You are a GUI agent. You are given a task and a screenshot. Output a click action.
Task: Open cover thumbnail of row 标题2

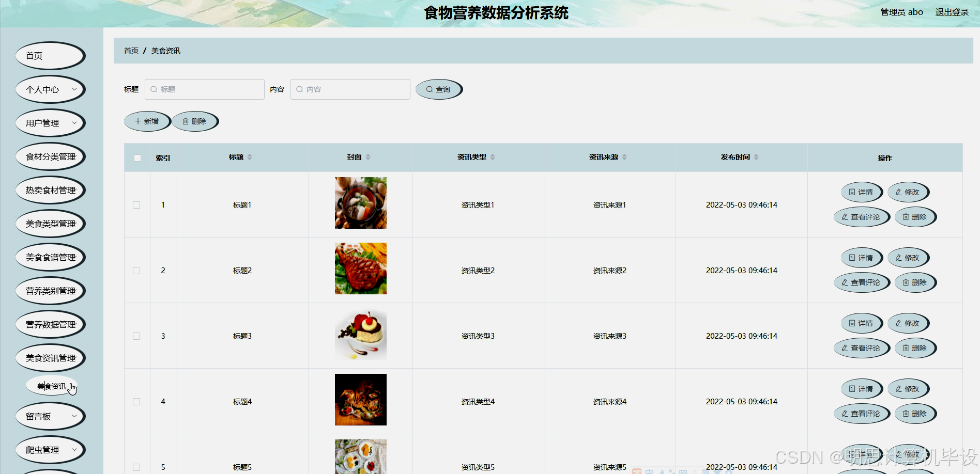(361, 268)
